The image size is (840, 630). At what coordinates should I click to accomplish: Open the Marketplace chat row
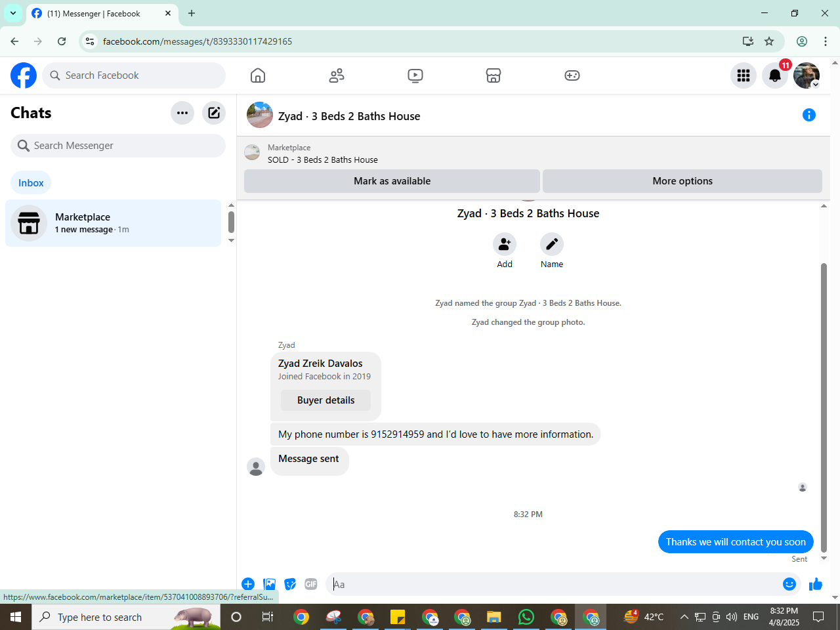click(x=114, y=223)
